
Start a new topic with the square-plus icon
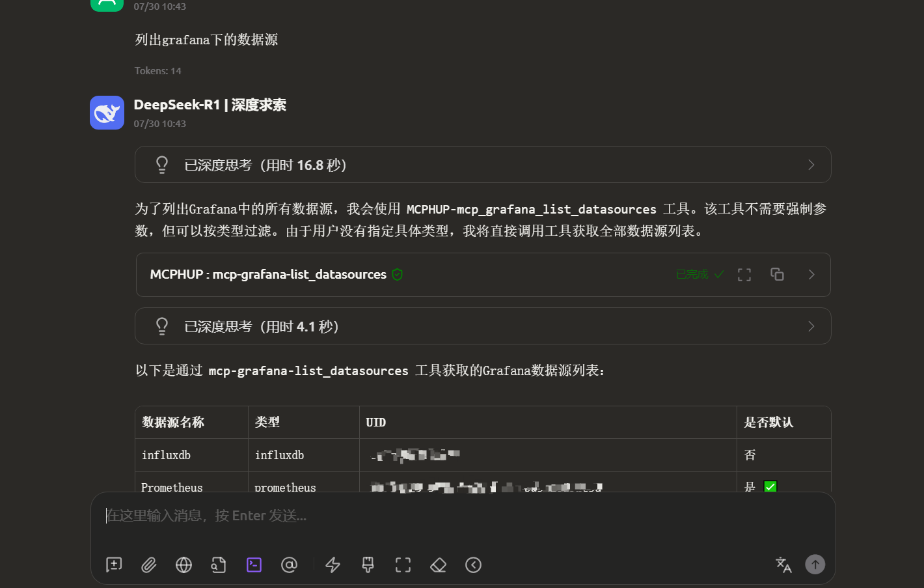coord(113,565)
